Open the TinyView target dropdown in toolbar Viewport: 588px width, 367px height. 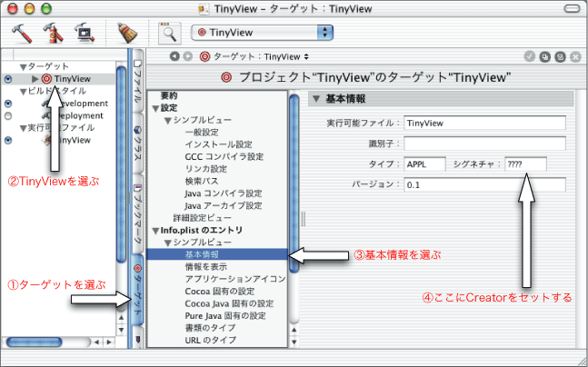click(262, 33)
